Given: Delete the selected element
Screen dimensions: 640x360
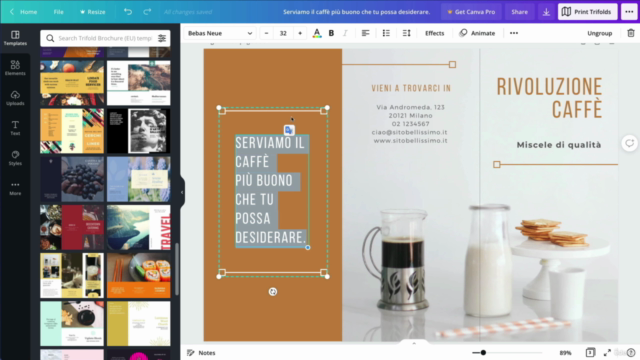Looking at the screenshot, I should 631,33.
